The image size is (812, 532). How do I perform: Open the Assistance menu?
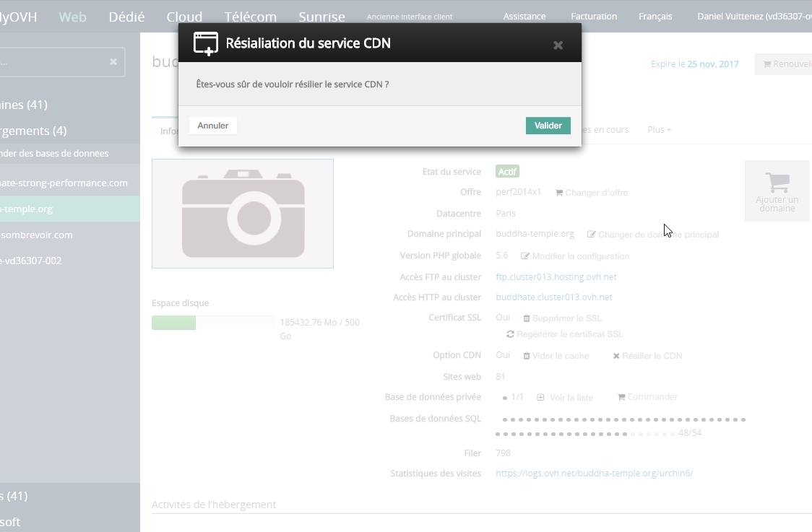pyautogui.click(x=524, y=17)
